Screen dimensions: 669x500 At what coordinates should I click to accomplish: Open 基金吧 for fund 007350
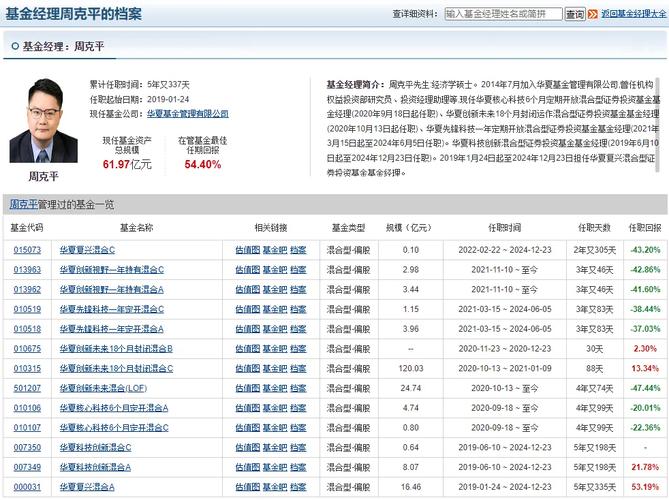tap(275, 448)
